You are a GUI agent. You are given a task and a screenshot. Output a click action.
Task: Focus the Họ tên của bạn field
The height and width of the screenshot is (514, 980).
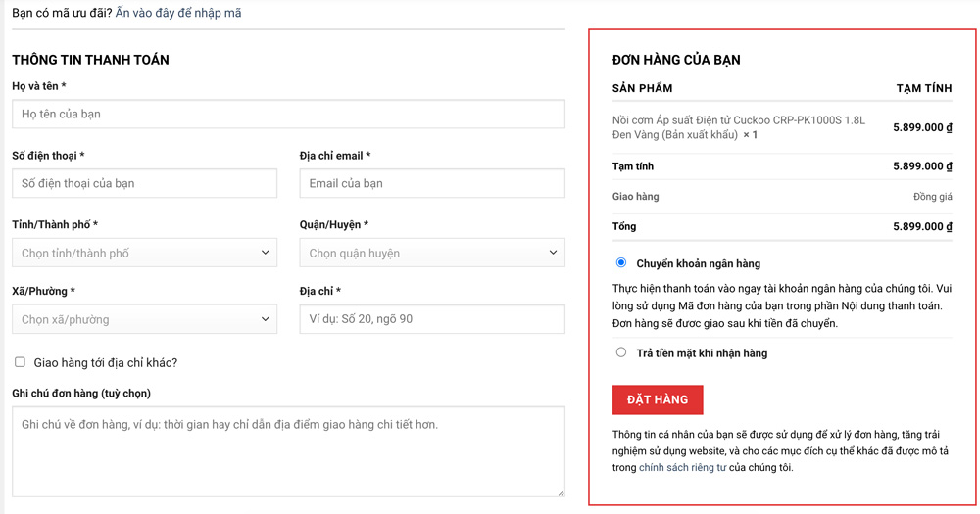288,114
